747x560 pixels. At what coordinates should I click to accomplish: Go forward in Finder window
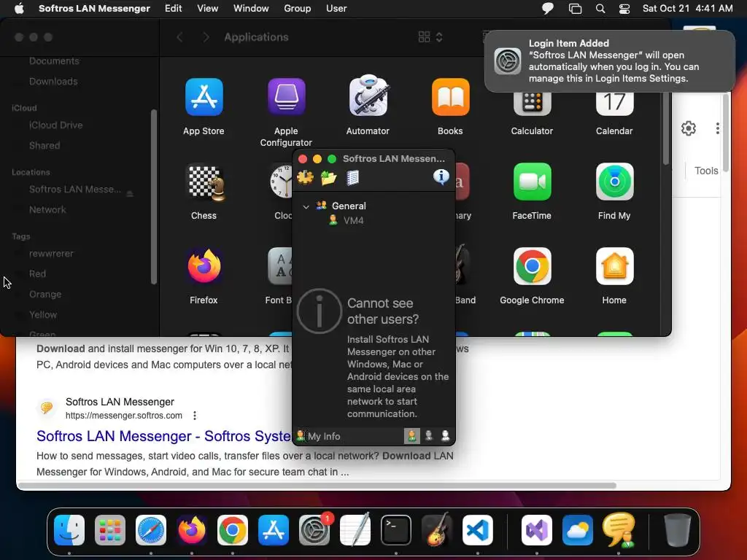click(x=206, y=37)
